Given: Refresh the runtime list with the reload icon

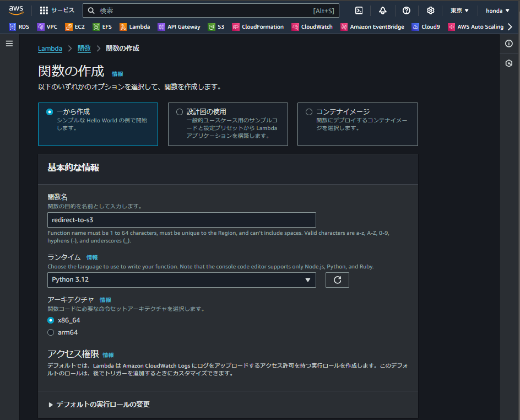Looking at the screenshot, I should 337,280.
